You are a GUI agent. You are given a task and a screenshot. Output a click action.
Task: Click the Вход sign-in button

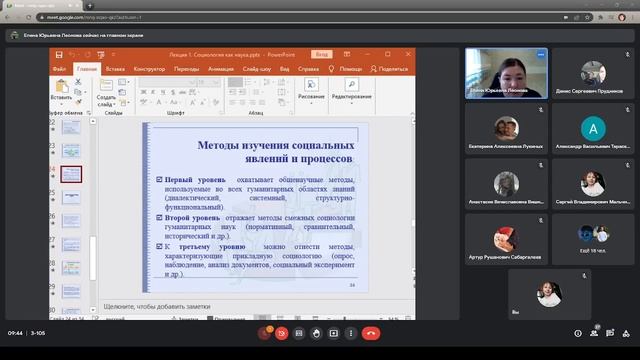[322, 54]
